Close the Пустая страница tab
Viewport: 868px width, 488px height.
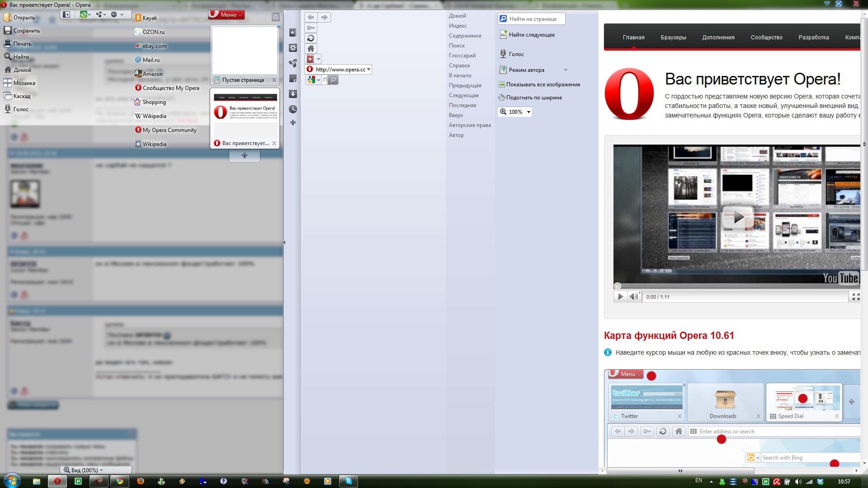(x=274, y=80)
